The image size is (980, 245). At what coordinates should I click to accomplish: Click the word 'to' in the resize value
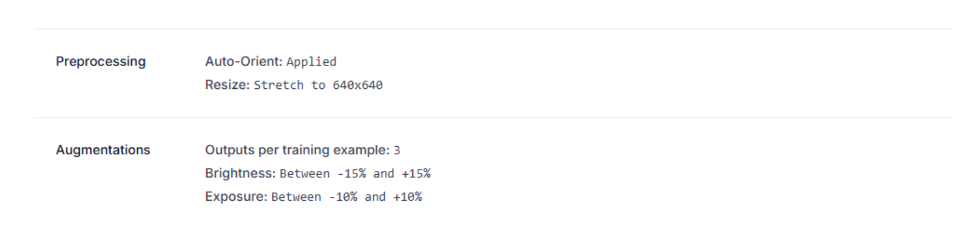click(318, 85)
